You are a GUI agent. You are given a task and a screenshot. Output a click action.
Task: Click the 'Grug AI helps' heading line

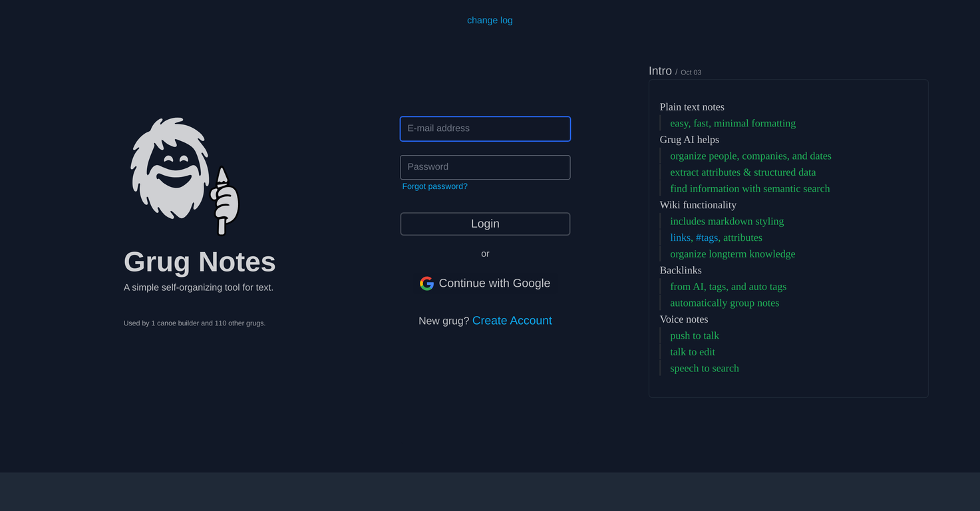coord(689,140)
